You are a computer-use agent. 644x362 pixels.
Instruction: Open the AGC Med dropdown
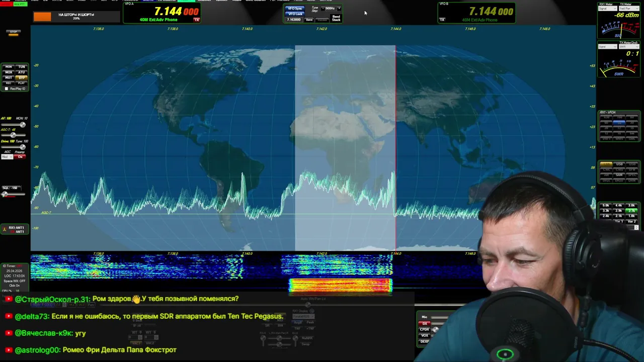pos(7,157)
